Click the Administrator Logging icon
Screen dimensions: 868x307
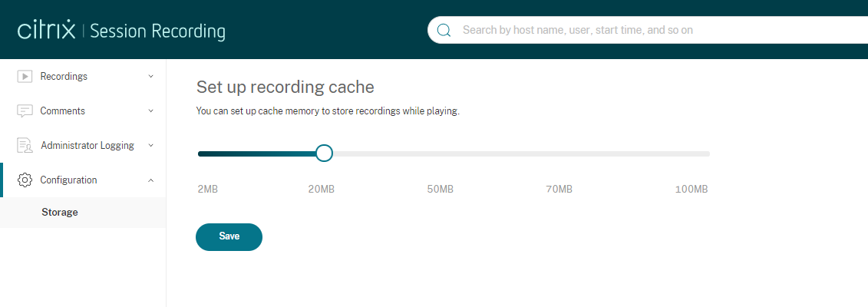click(x=25, y=145)
